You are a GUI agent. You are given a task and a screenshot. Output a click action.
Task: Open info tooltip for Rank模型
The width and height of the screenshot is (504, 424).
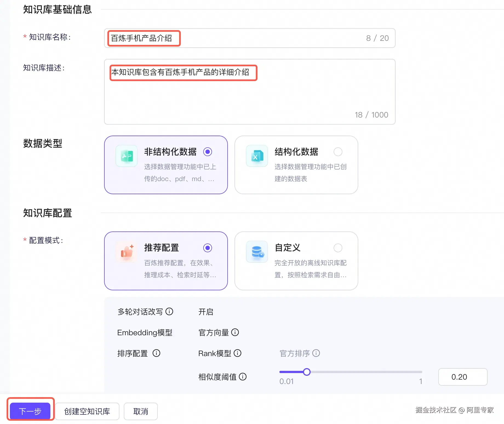coord(237,353)
